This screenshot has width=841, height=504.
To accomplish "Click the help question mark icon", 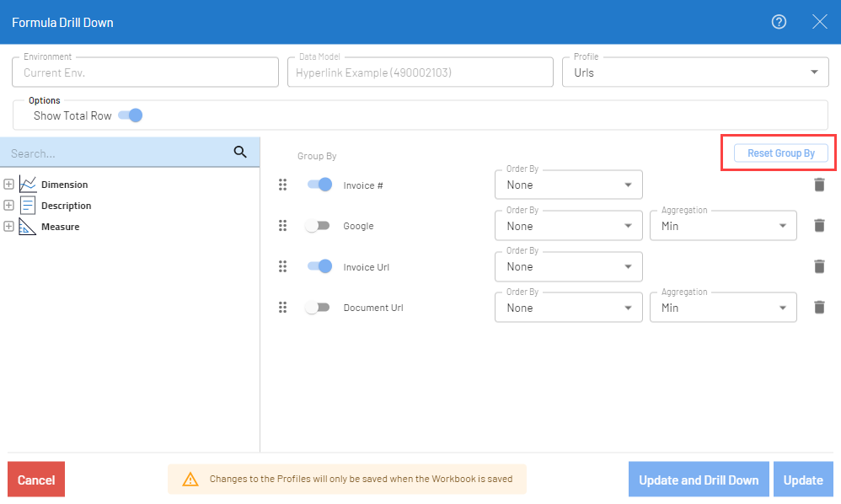I will click(x=779, y=22).
